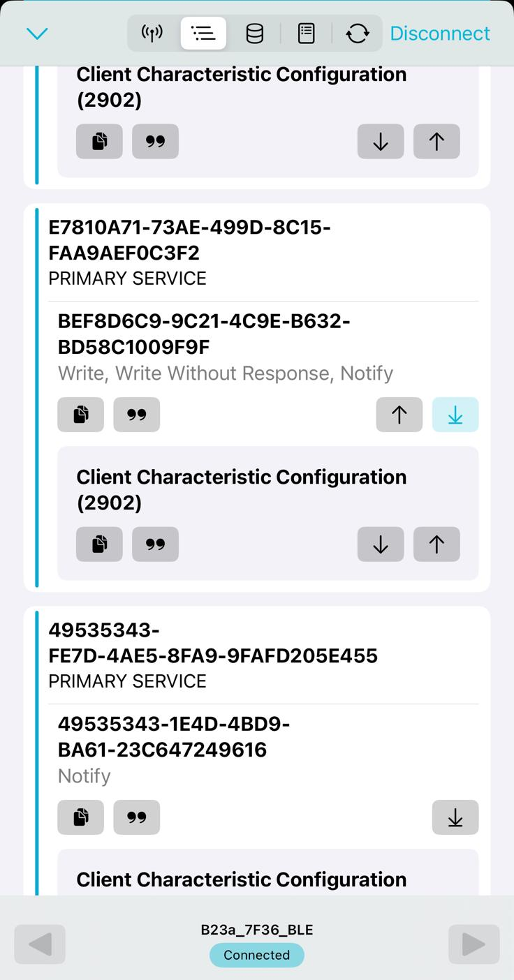Write the descriptor under BEF8D6C9 with the up arrow

[x=436, y=544]
